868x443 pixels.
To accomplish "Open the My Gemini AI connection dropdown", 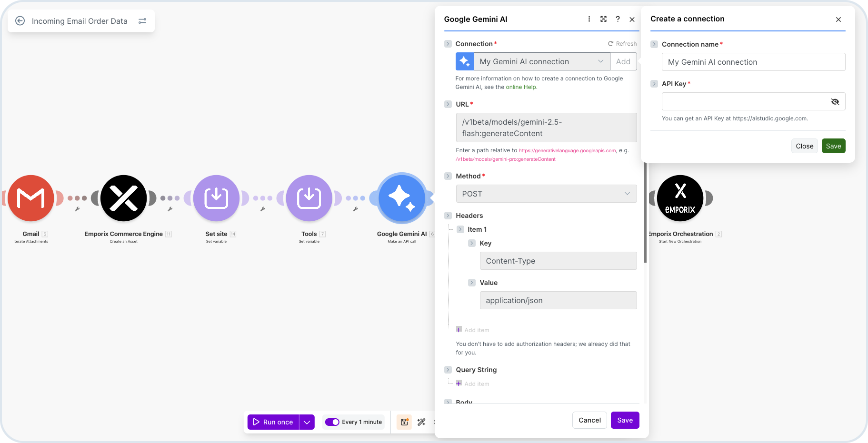I will 542,61.
